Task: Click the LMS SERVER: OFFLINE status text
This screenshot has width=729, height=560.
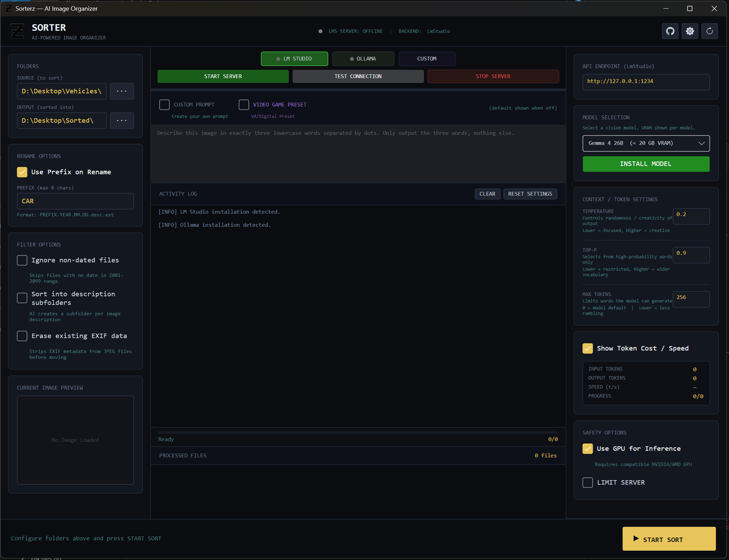Action: point(355,32)
